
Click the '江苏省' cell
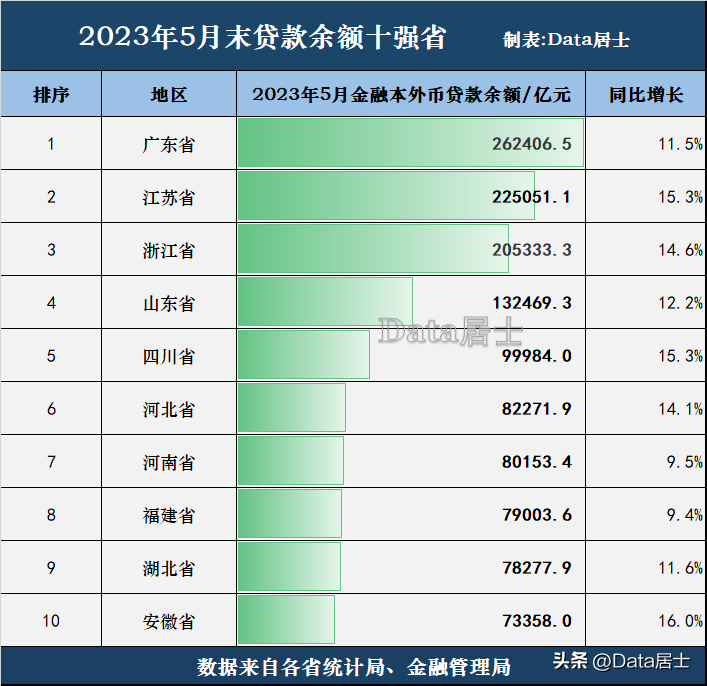point(169,197)
